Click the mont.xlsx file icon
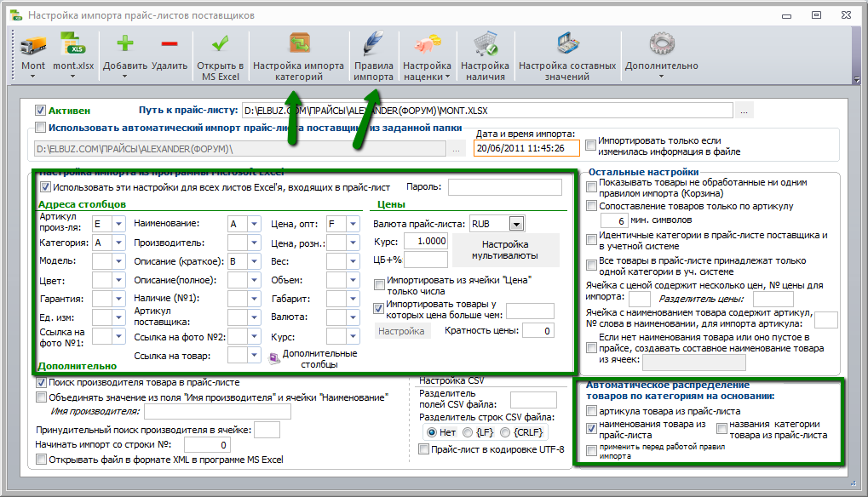This screenshot has height=497, width=868. click(x=73, y=43)
